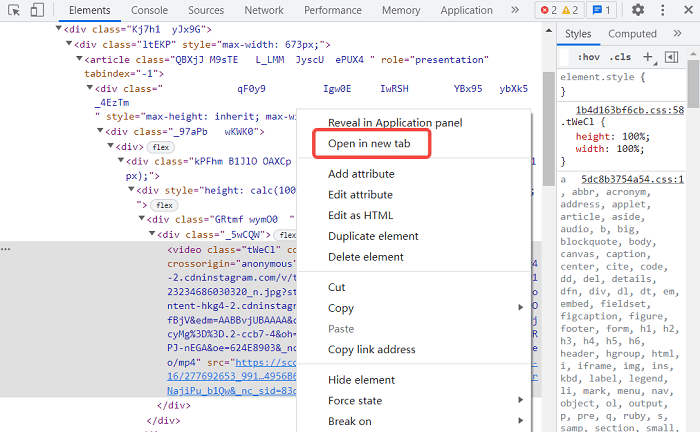Image resolution: width=700 pixels, height=432 pixels.
Task: Toggle the computed styles sidebar icon
Action: coord(671,57)
